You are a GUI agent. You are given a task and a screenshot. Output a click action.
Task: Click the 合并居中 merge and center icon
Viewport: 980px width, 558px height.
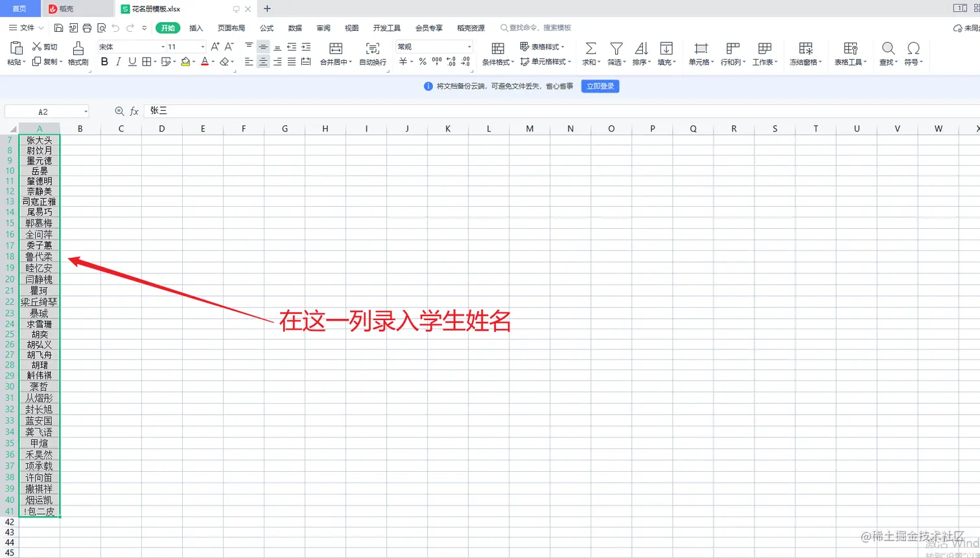click(x=336, y=48)
